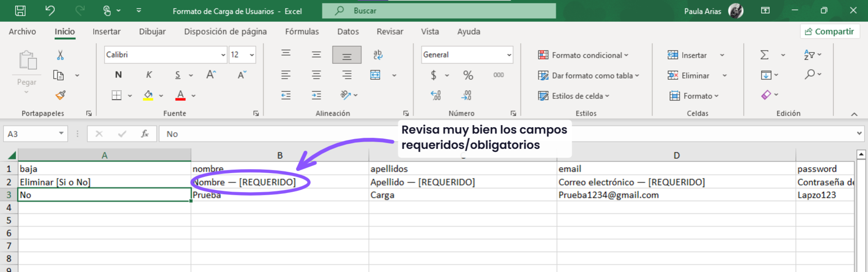868x272 pixels.
Task: Open ribbon display options
Action: pyautogui.click(x=765, y=11)
